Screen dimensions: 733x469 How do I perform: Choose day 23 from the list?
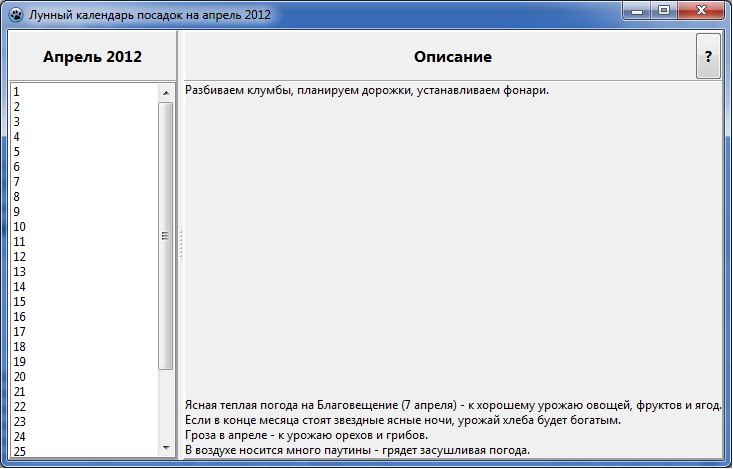20,421
